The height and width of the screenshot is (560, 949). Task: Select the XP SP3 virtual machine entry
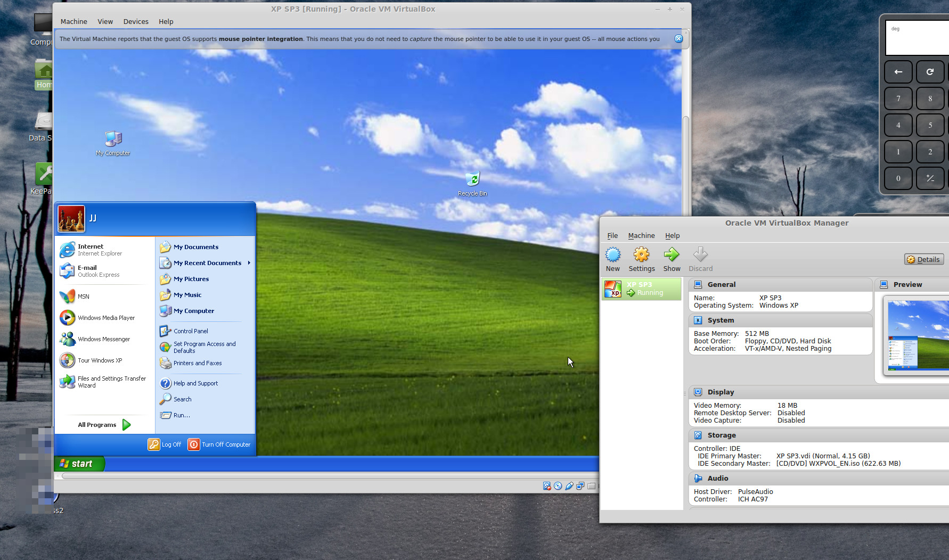pyautogui.click(x=642, y=289)
